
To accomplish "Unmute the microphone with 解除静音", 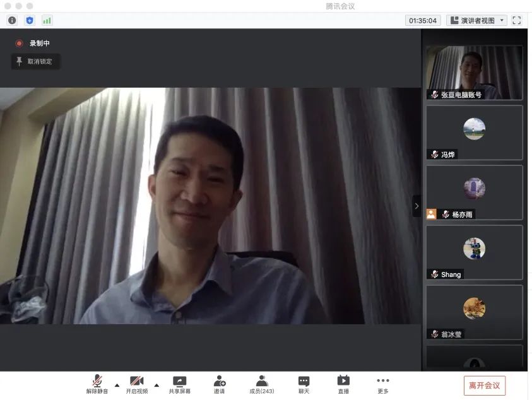I will coord(97,384).
